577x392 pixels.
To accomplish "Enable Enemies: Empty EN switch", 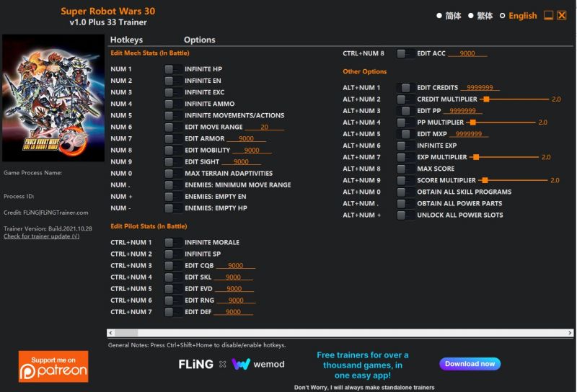I will (x=173, y=197).
